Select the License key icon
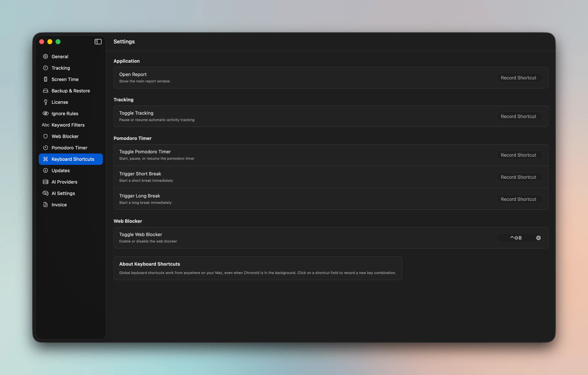 tap(45, 102)
